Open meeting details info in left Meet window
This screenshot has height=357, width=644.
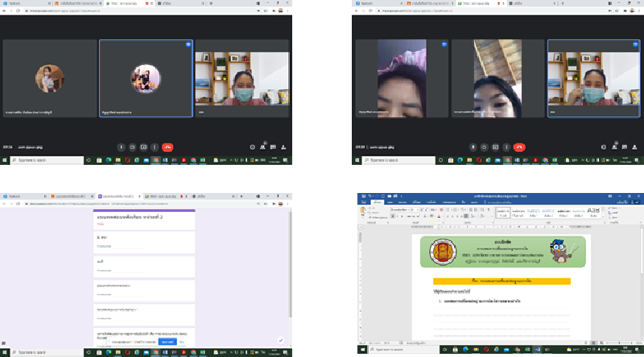[252, 147]
